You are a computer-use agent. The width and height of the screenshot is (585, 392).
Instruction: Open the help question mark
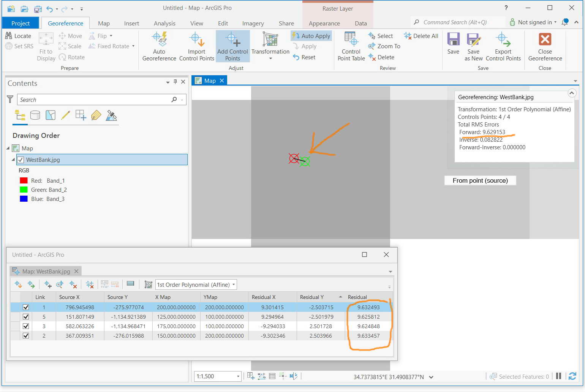click(506, 8)
